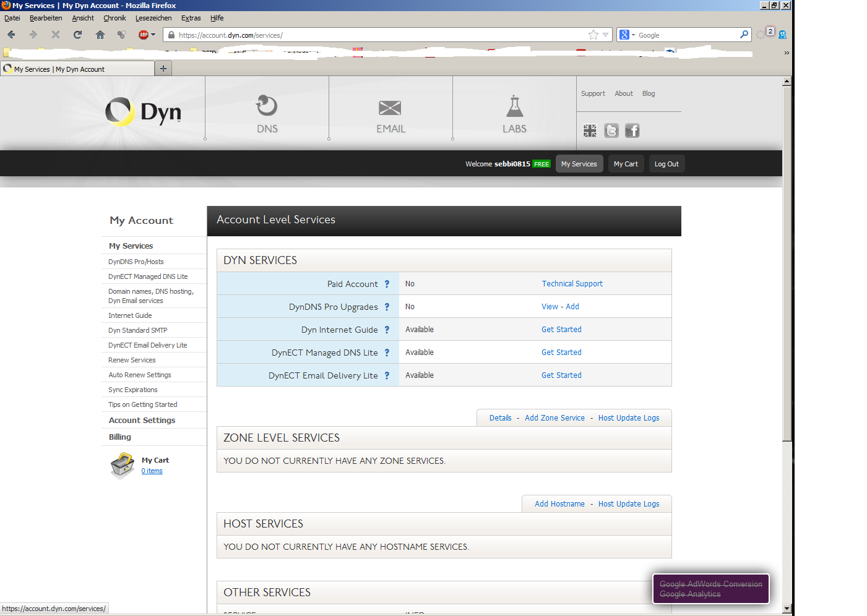Open Account Settings in sidebar
The width and height of the screenshot is (867, 616).
[142, 420]
